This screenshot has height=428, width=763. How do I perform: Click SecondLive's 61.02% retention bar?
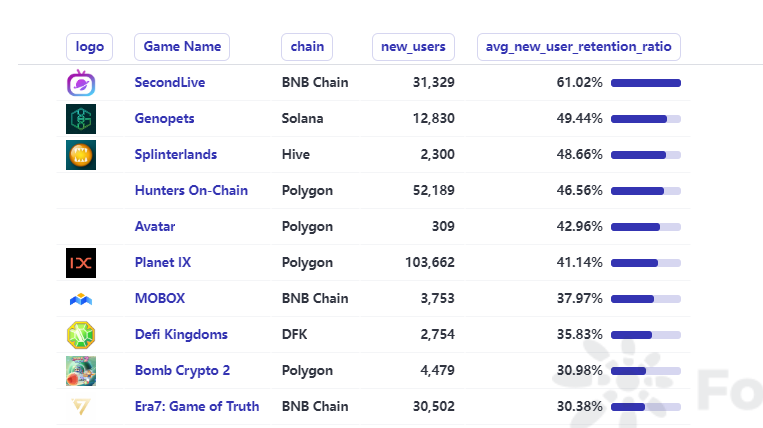(x=645, y=83)
